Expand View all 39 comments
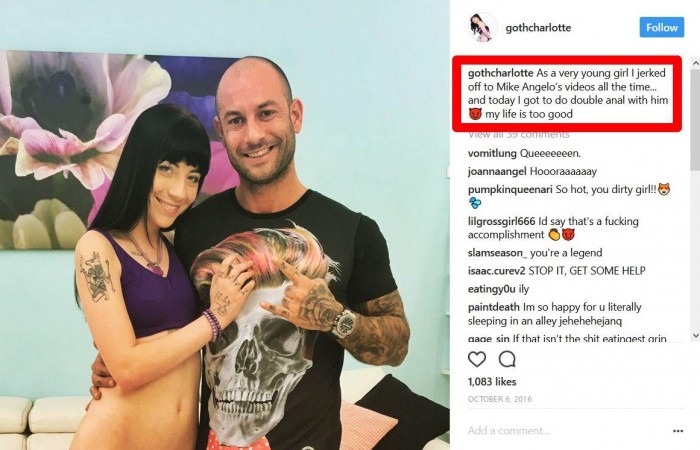This screenshot has width=700, height=450. (518, 134)
